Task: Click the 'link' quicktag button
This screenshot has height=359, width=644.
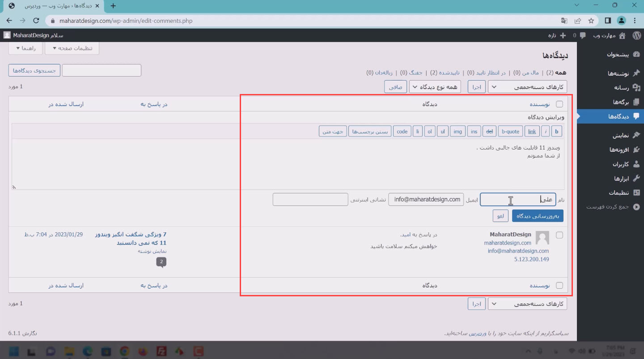Action: point(532,131)
